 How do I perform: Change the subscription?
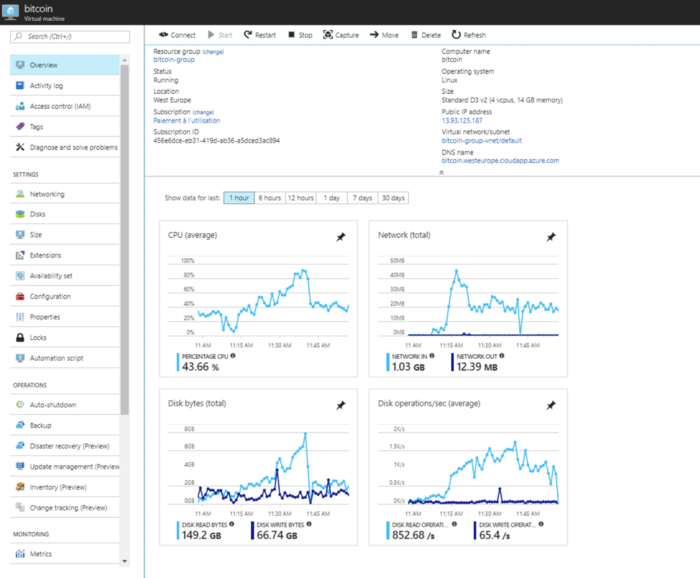[x=203, y=112]
